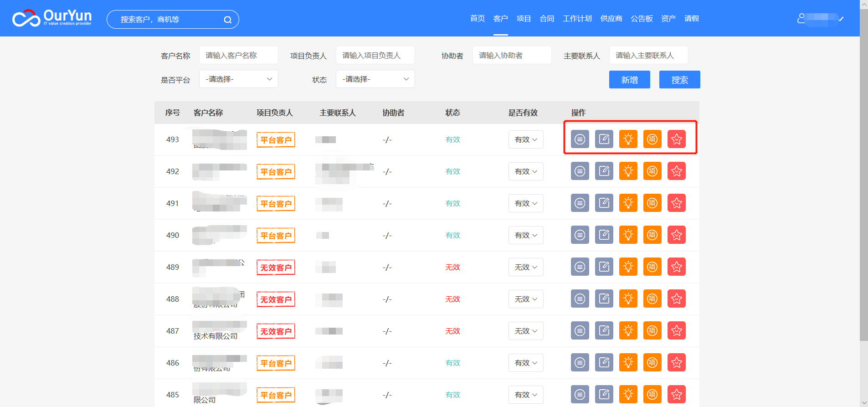Focus the 主要联系人 input field
Screen dimensions: 868x407
tap(649, 55)
